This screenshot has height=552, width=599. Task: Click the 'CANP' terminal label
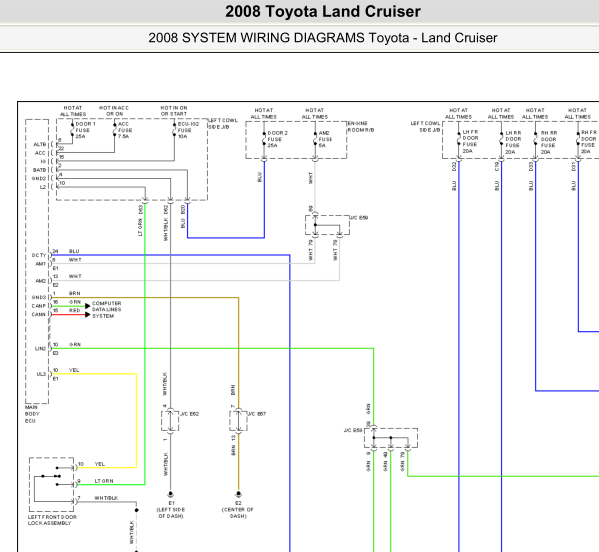click(39, 306)
